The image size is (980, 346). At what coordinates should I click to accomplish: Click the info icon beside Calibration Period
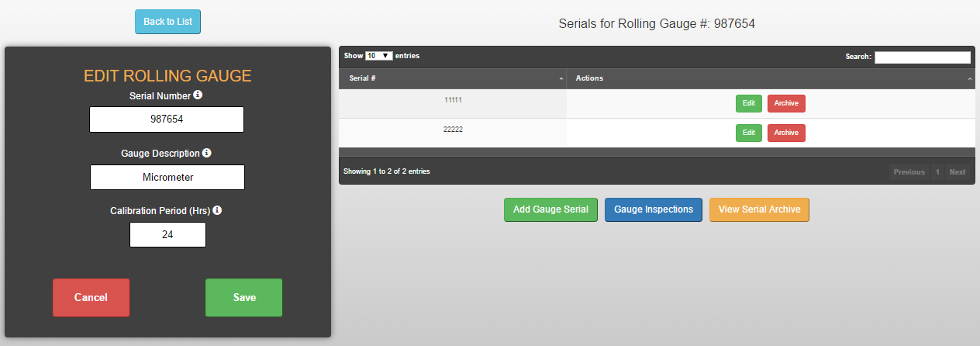tap(217, 209)
